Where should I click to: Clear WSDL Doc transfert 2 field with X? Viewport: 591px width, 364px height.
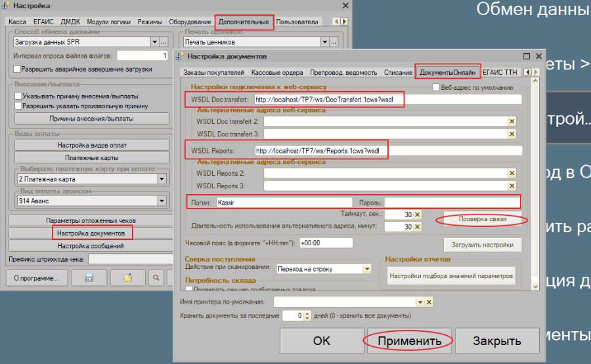pyautogui.click(x=512, y=121)
